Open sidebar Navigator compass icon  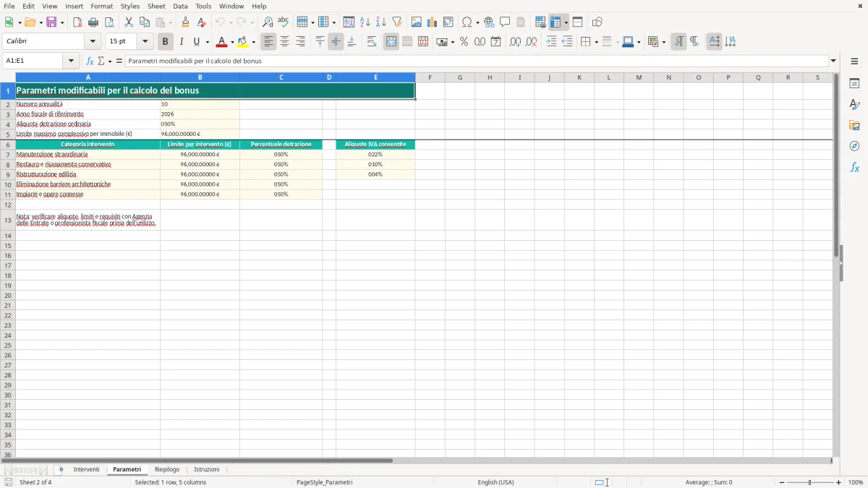click(854, 146)
